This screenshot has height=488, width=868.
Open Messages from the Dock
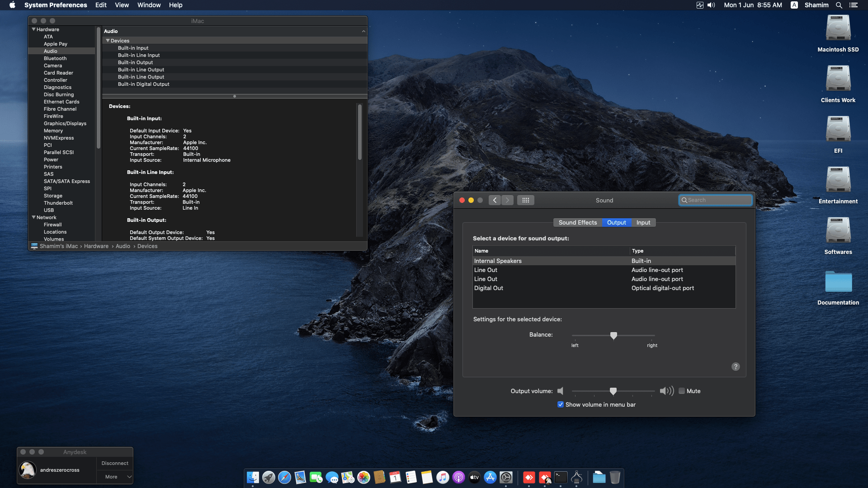click(332, 477)
